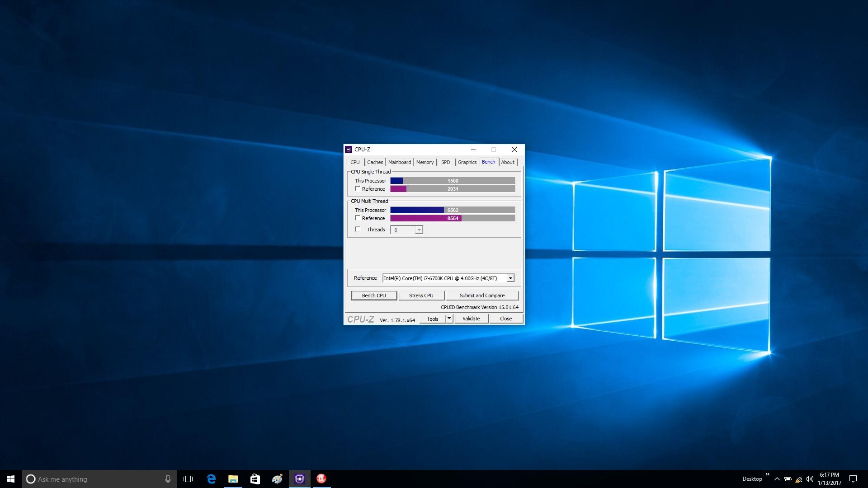
Task: Click the Submit and Compare button
Action: point(482,296)
